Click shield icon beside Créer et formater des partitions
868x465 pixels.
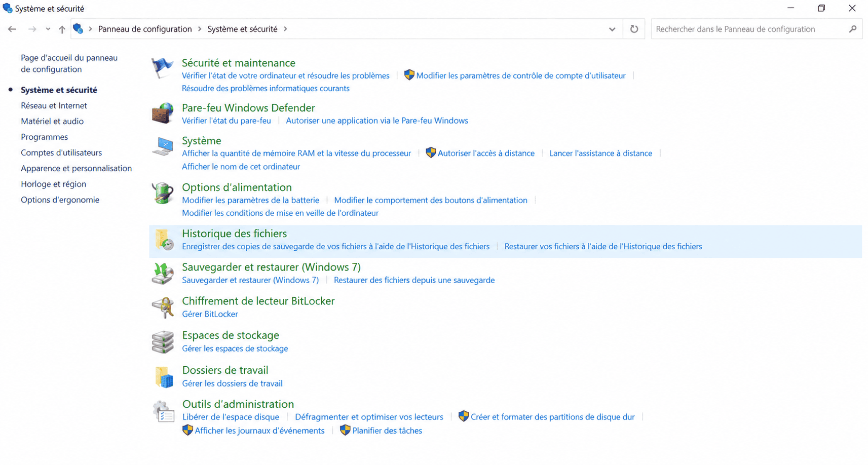click(x=463, y=416)
